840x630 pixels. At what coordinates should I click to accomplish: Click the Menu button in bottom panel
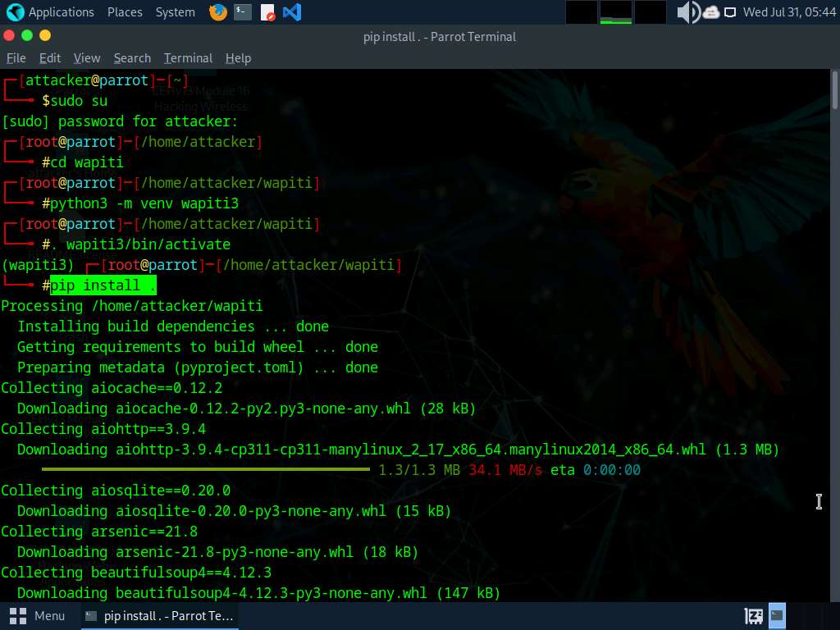pyautogui.click(x=38, y=615)
